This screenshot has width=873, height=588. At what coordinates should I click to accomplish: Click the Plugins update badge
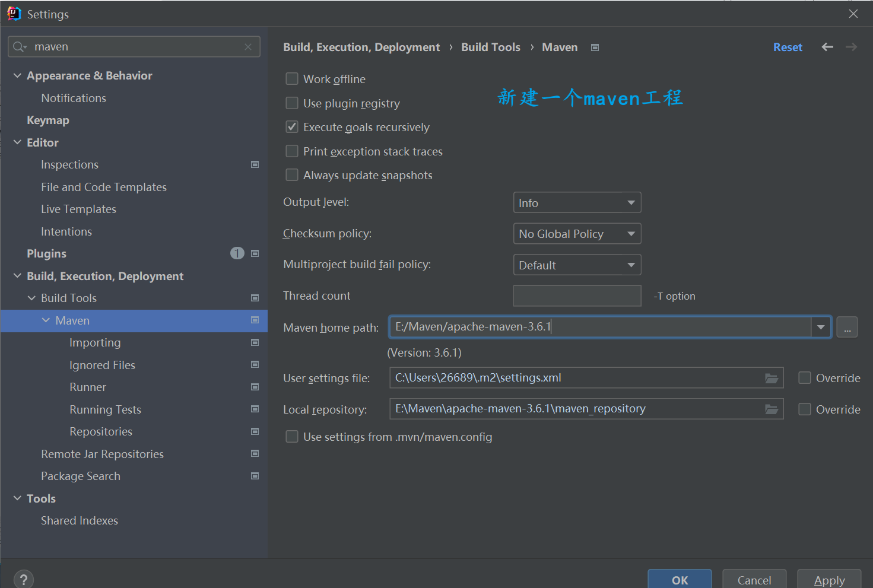tap(237, 253)
